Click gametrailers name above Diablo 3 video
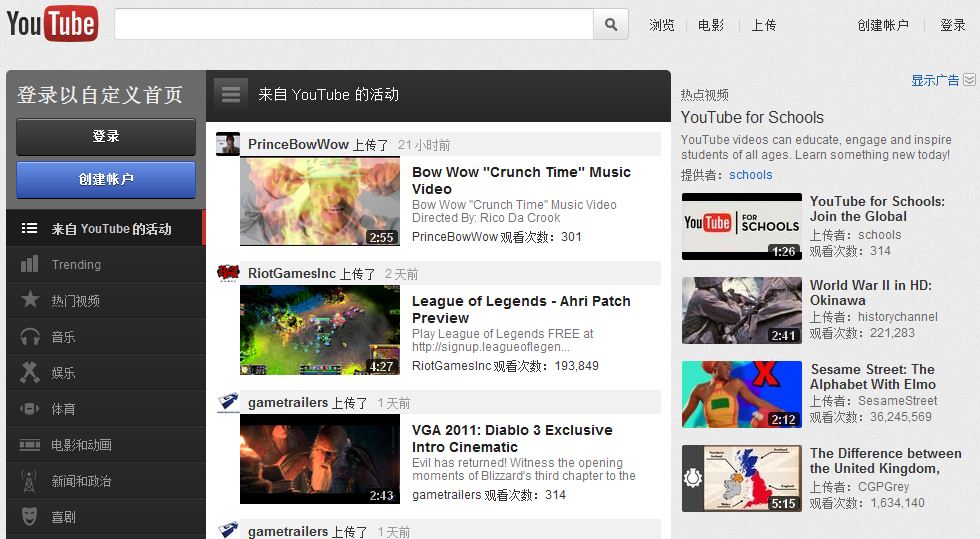Image resolution: width=980 pixels, height=539 pixels. (x=288, y=403)
